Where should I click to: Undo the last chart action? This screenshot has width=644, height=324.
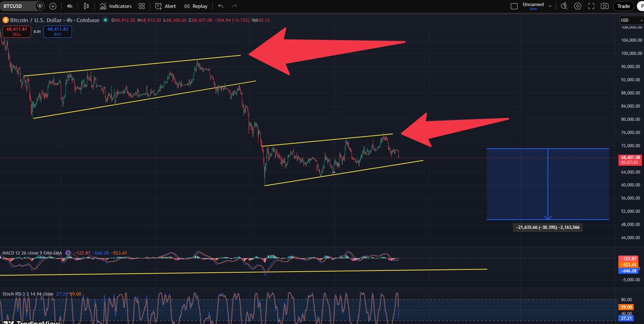[x=221, y=6]
